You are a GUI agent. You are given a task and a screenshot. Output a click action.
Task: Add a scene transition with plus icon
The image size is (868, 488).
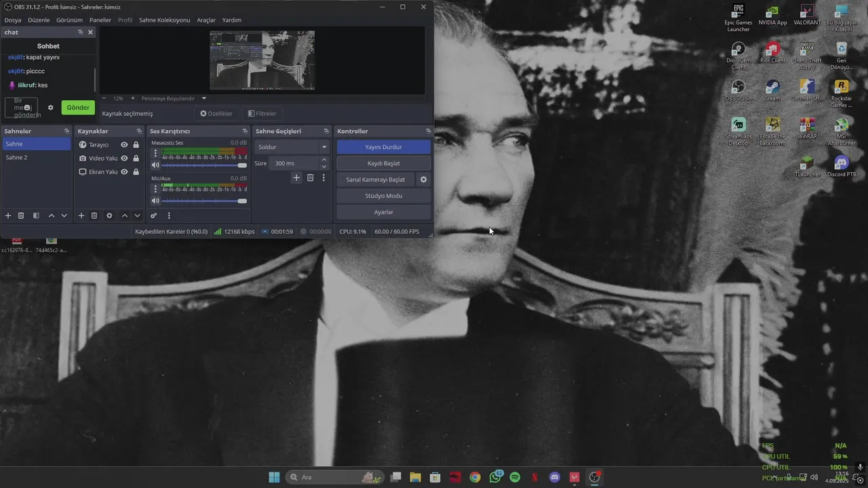(296, 178)
